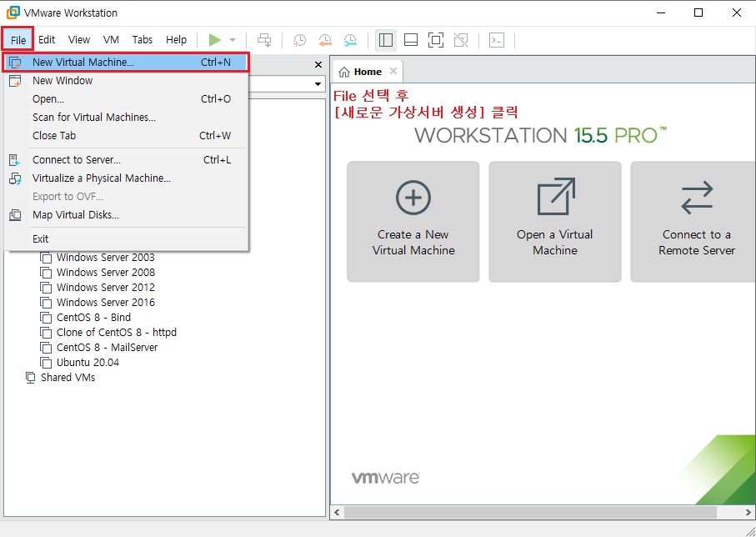Select Windows Server 2008 in library
Image resolution: width=756 pixels, height=537 pixels.
coord(106,273)
